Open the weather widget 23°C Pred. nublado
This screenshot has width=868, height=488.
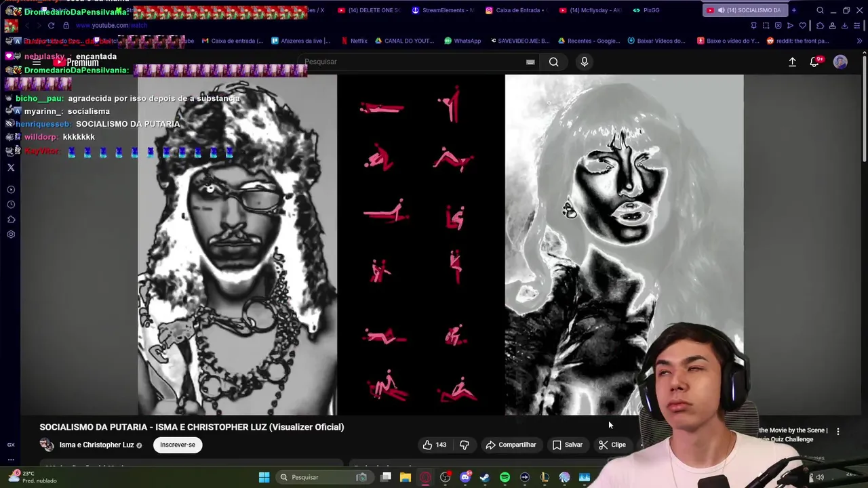32,477
